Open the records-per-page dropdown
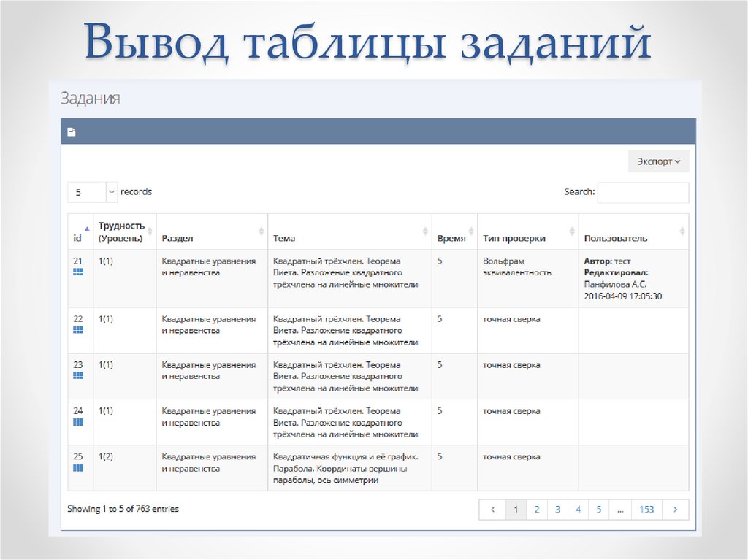This screenshot has width=748, height=560. pyautogui.click(x=92, y=192)
